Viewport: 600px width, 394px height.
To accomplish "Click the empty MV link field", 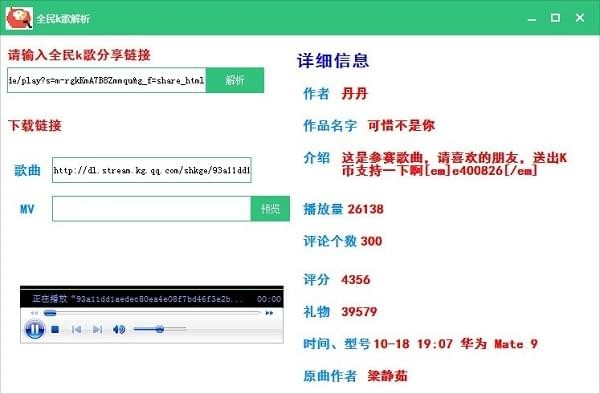I will point(152,208).
